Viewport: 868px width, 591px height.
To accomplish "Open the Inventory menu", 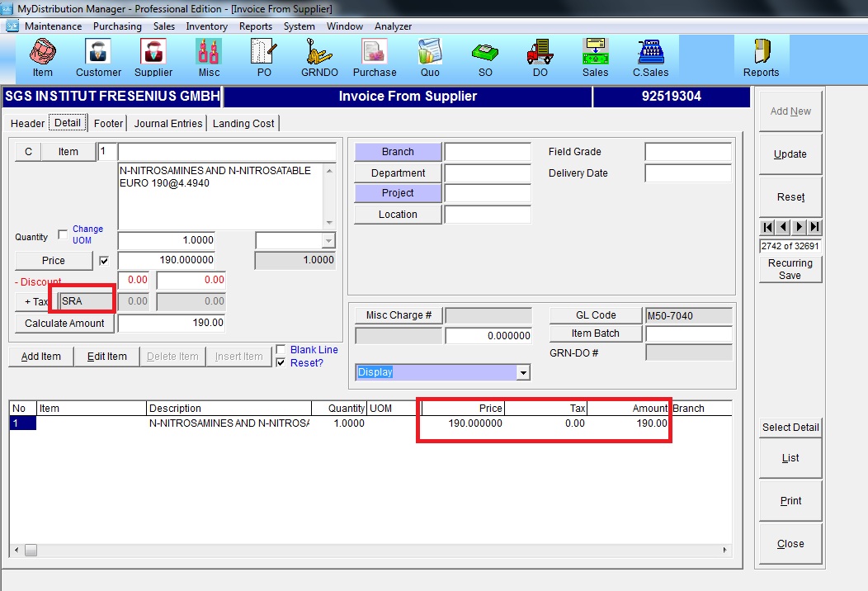I will click(206, 26).
